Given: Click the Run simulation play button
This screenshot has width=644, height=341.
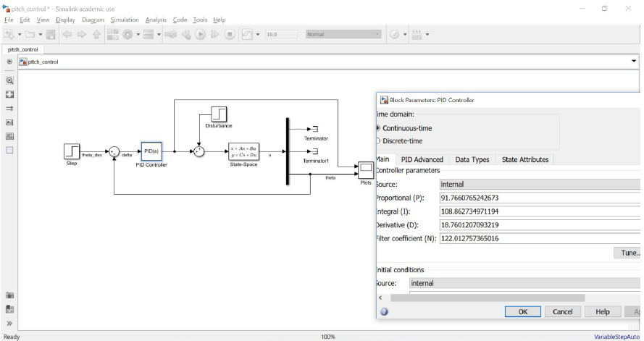Looking at the screenshot, I should click(x=200, y=35).
